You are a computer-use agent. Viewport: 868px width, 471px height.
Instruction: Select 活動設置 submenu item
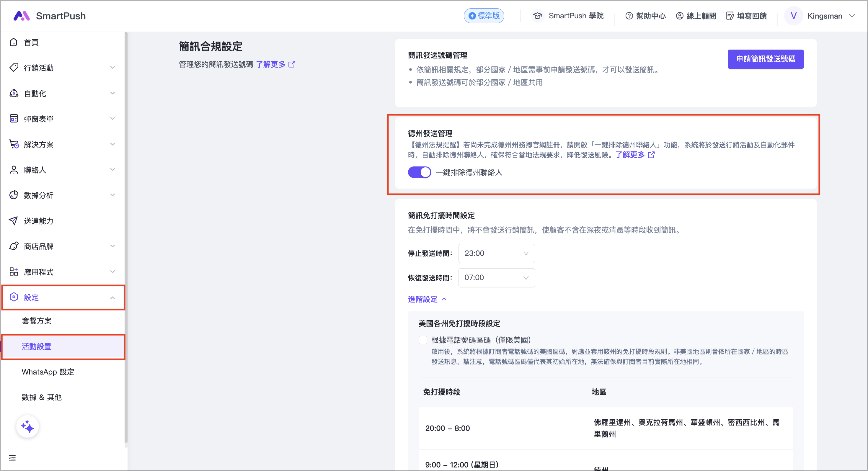[63, 346]
